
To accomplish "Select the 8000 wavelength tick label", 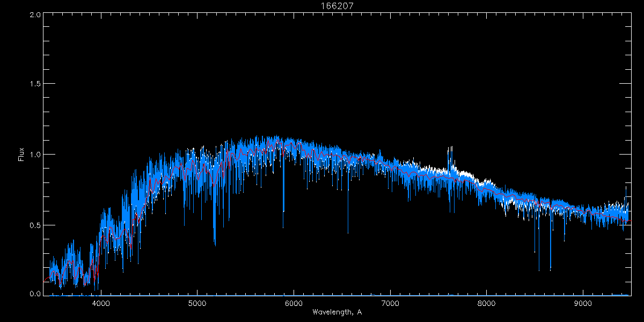I will point(487,303).
